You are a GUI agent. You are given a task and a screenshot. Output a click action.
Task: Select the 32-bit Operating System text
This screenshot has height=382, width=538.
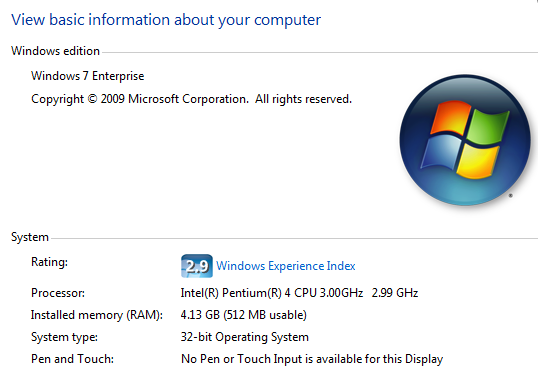[x=245, y=337]
